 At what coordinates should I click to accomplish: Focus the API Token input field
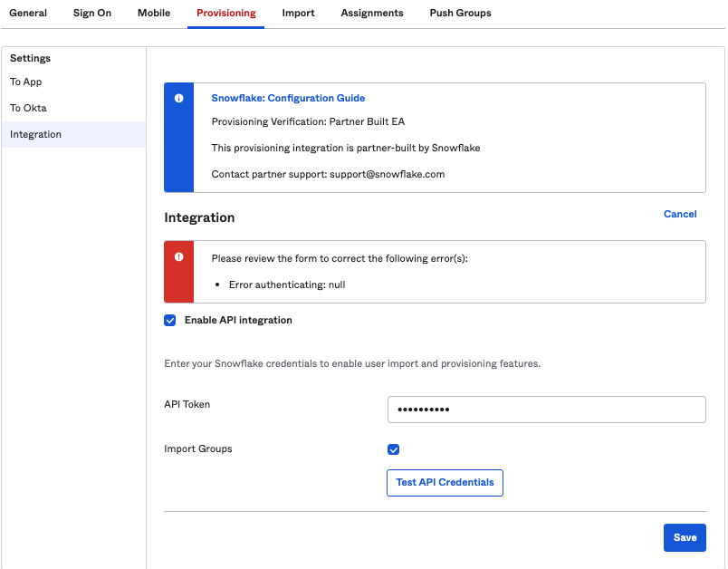(x=546, y=410)
